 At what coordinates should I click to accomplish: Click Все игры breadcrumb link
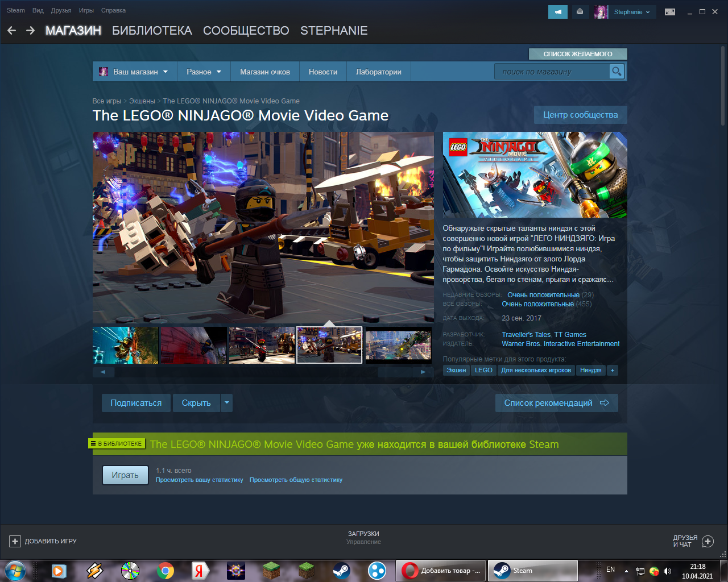(x=107, y=101)
